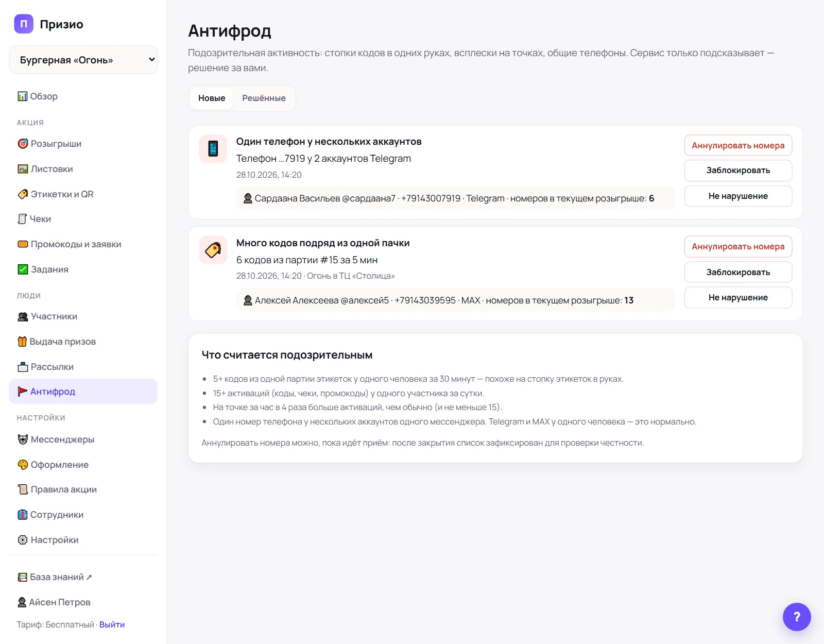The image size is (824, 644).
Task: Click the Промокоды и заявки ticket icon
Action: click(x=23, y=244)
